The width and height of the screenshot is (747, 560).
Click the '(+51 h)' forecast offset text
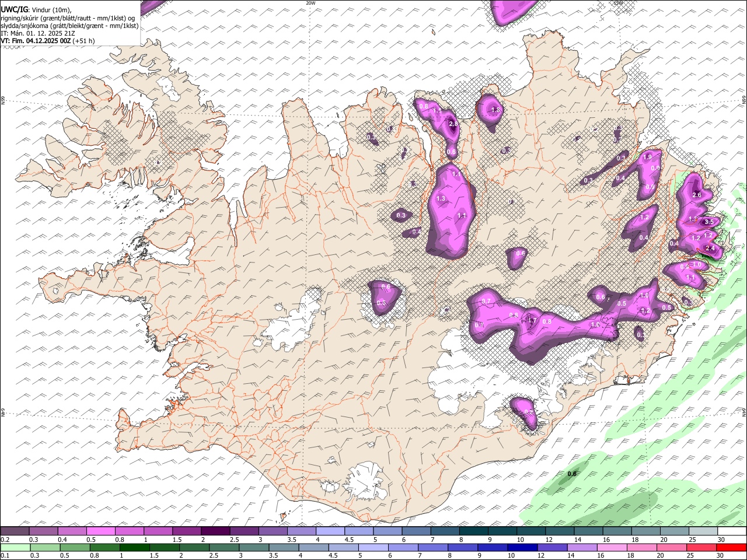(x=83, y=41)
